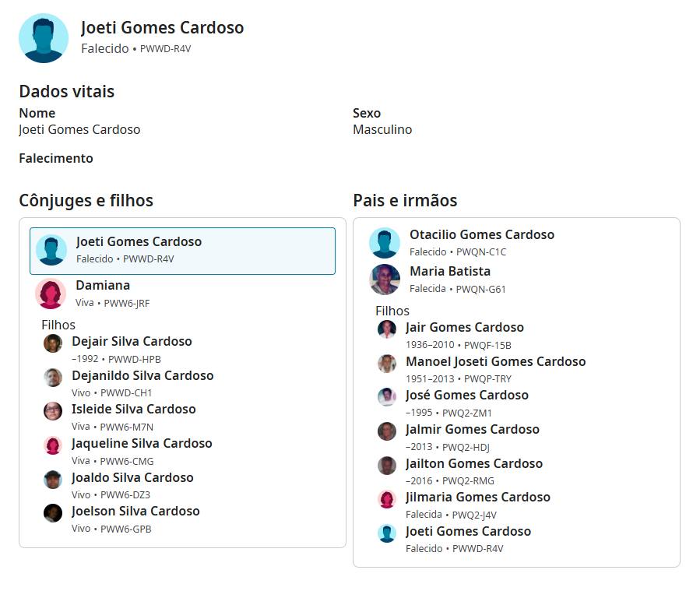
Task: Click Jair Gomes Cardoso's photo thumbnail
Action: (387, 329)
